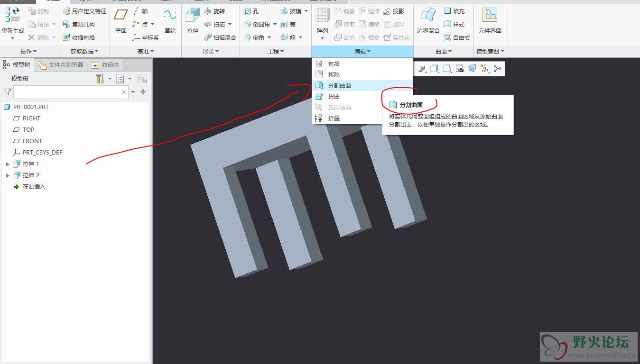The image size is (640, 364).
Task: Start a 草绘 (Sketch)
Action: [170, 21]
